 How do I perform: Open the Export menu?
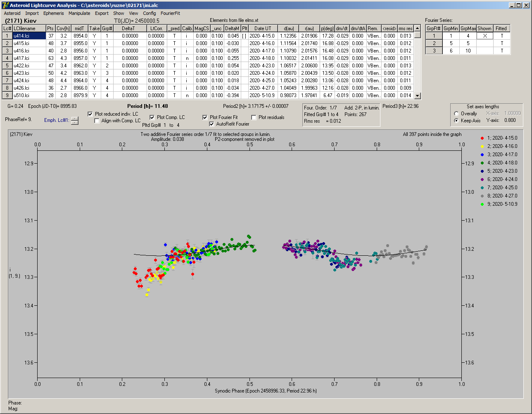click(102, 13)
